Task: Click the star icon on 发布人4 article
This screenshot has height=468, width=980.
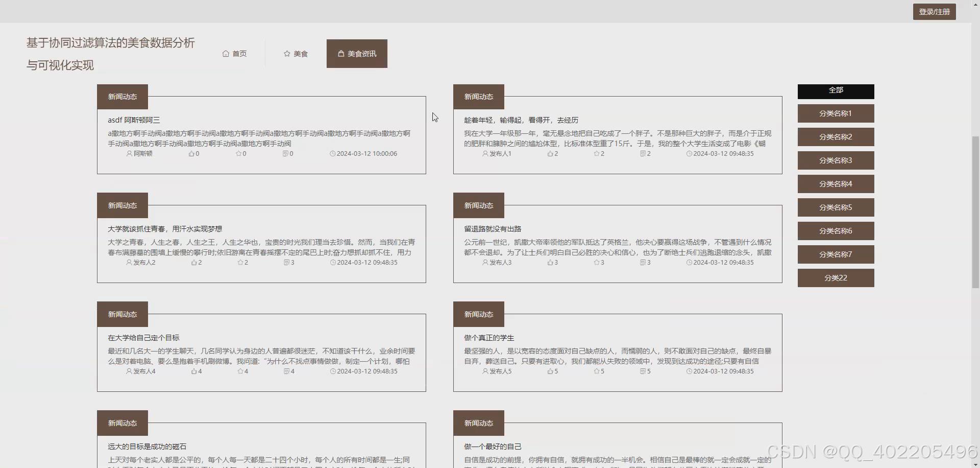Action: click(x=240, y=371)
